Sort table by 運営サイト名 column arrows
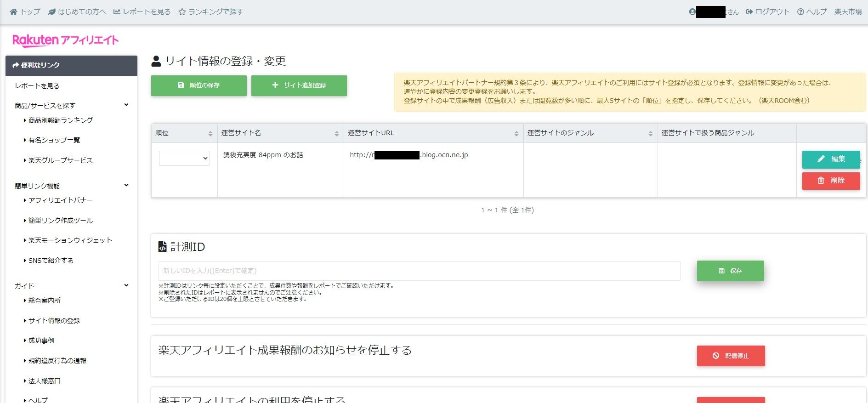The width and height of the screenshot is (868, 403). [x=337, y=134]
